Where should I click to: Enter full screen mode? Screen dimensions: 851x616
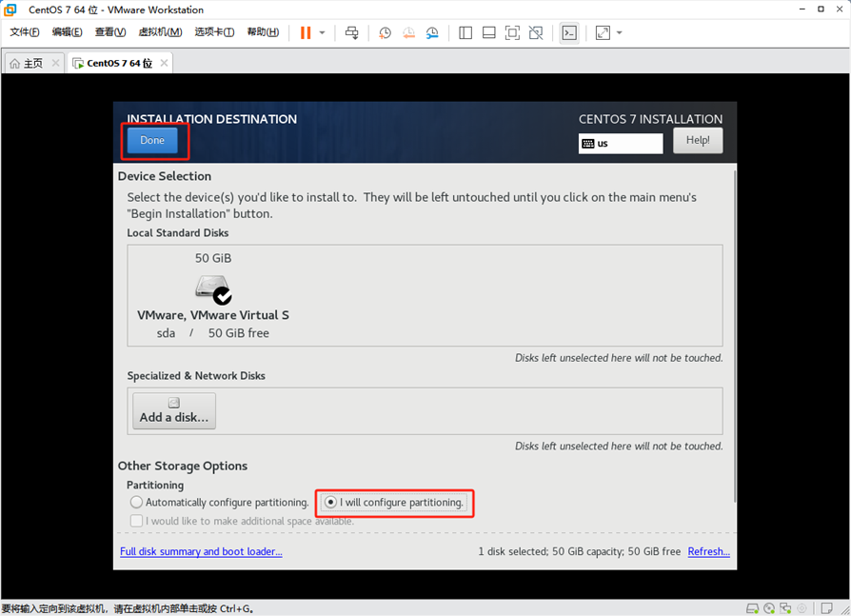[512, 32]
